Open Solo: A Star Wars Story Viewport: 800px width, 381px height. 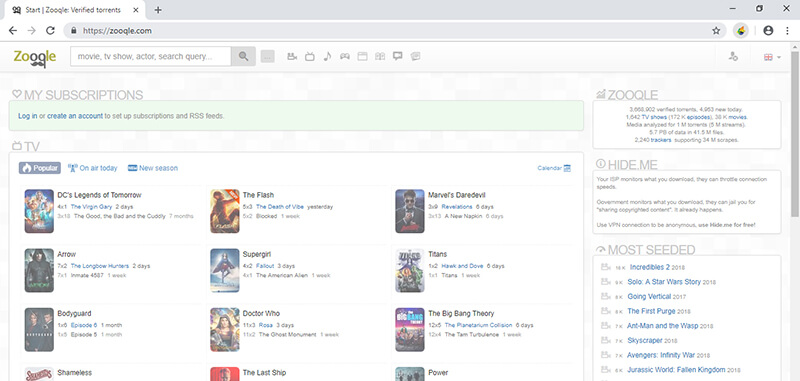tap(664, 282)
